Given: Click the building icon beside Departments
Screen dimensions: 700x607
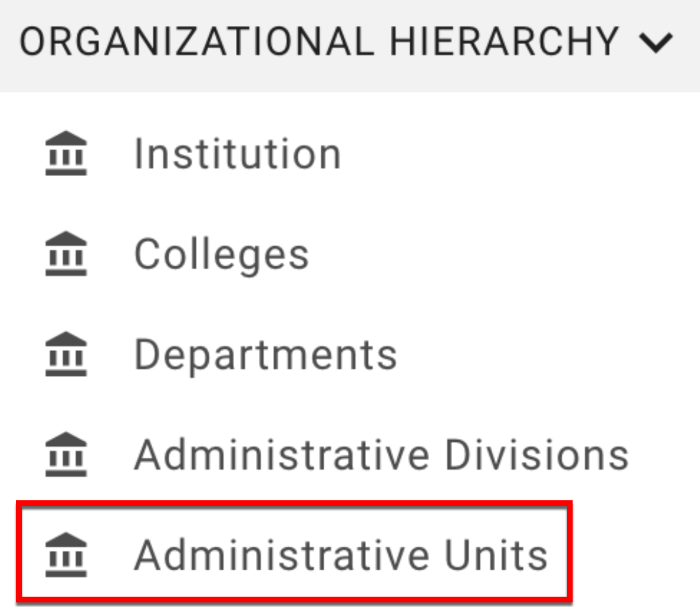Looking at the screenshot, I should coord(66,354).
